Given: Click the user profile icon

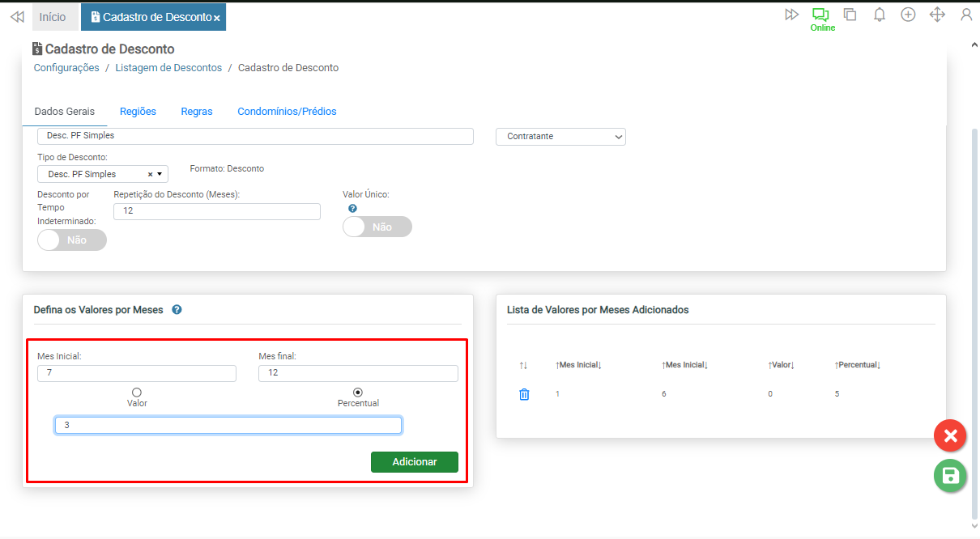Looking at the screenshot, I should coord(965,15).
